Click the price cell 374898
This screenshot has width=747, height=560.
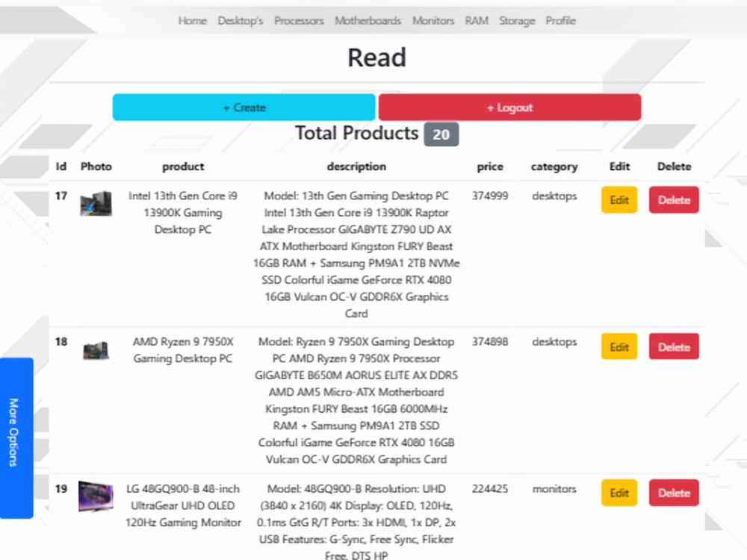pyautogui.click(x=490, y=341)
